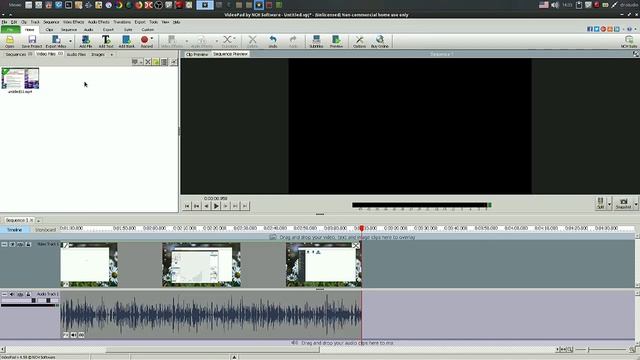Add a new sequence with the plus tab
The width and height of the screenshot is (640, 360).
[x=39, y=220]
